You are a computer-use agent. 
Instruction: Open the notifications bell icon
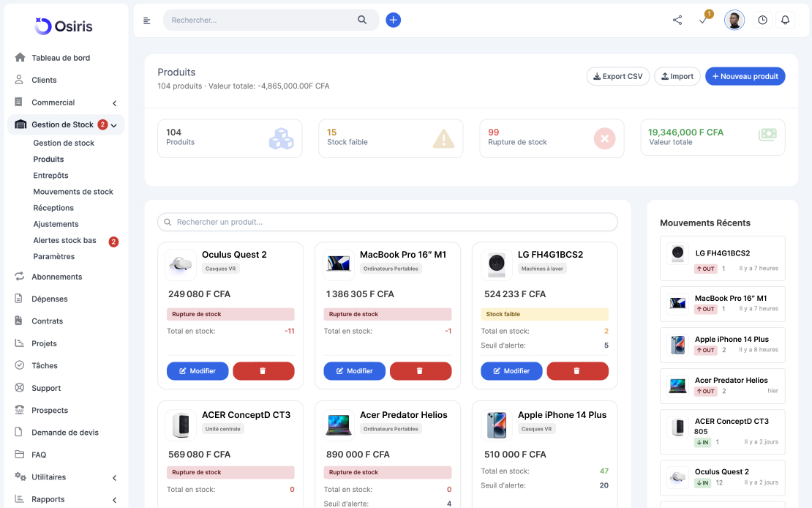(785, 20)
